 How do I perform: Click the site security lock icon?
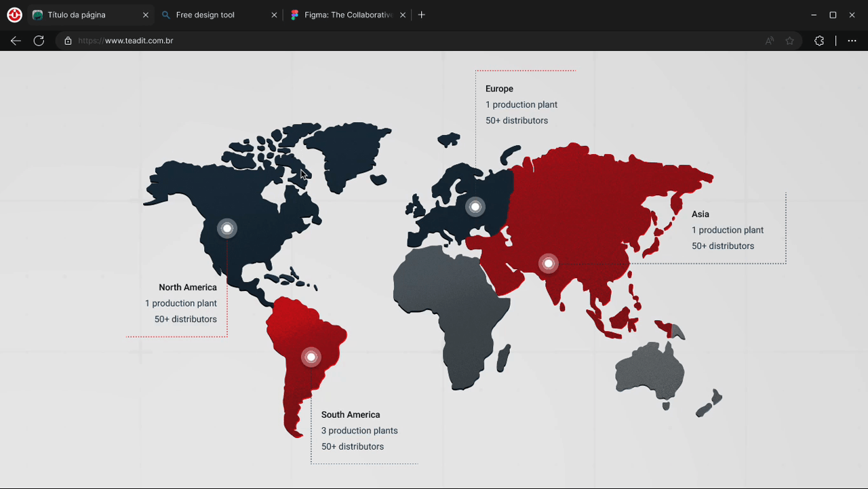pos(67,41)
